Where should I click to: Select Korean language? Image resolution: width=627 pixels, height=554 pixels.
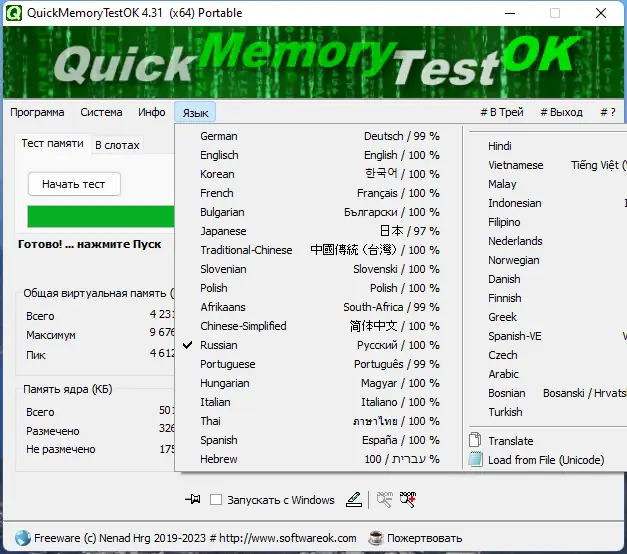[319, 174]
